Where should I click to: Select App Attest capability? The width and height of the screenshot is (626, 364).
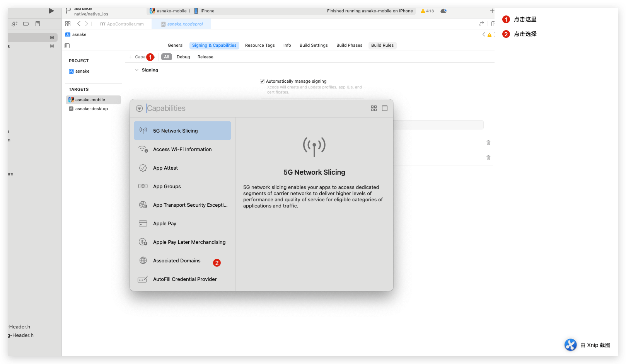point(183,168)
